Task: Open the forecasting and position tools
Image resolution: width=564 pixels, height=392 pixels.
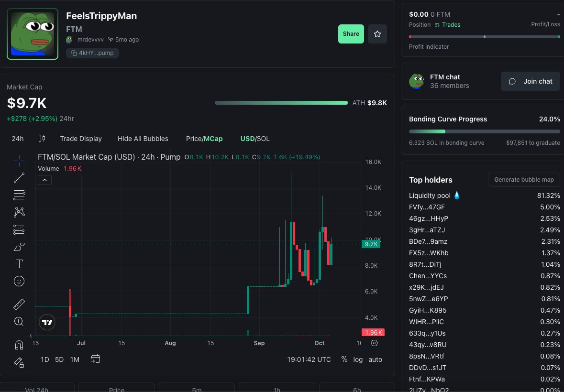Action: click(x=19, y=229)
